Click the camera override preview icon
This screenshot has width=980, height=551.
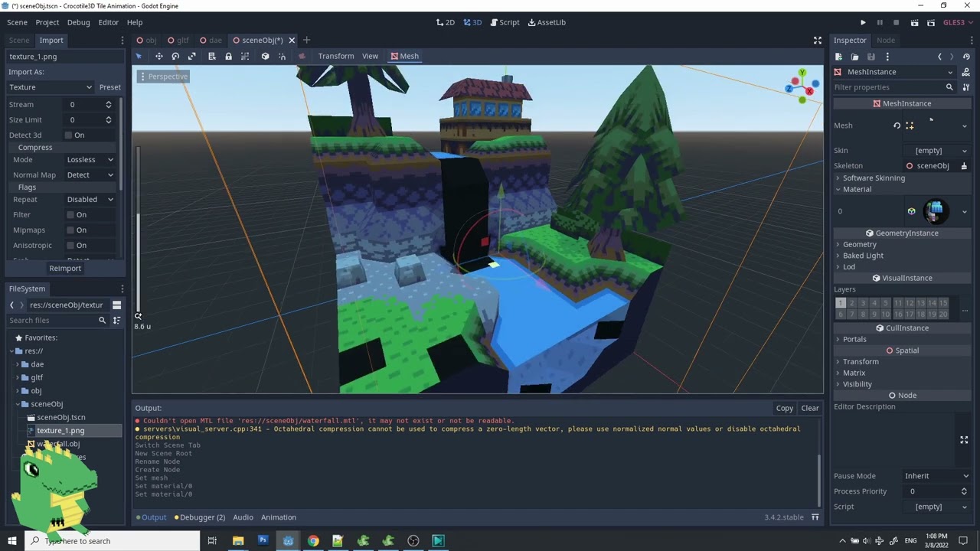pyautogui.click(x=302, y=56)
